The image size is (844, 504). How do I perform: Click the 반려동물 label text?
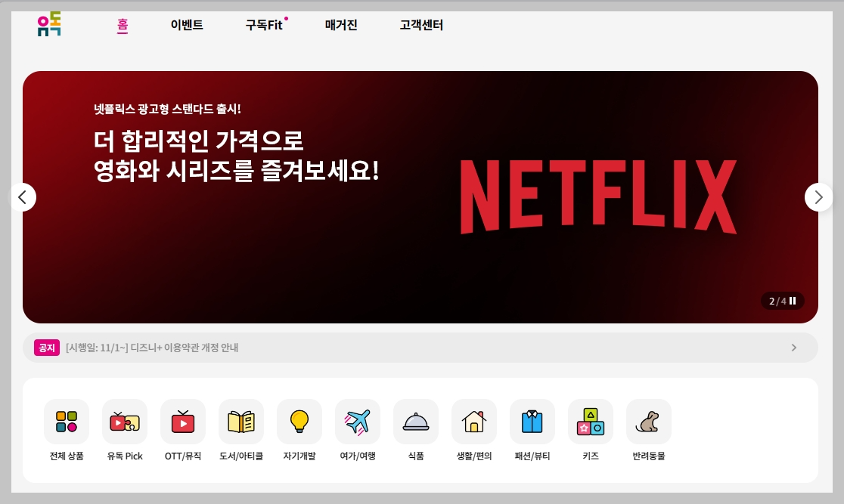[649, 456]
